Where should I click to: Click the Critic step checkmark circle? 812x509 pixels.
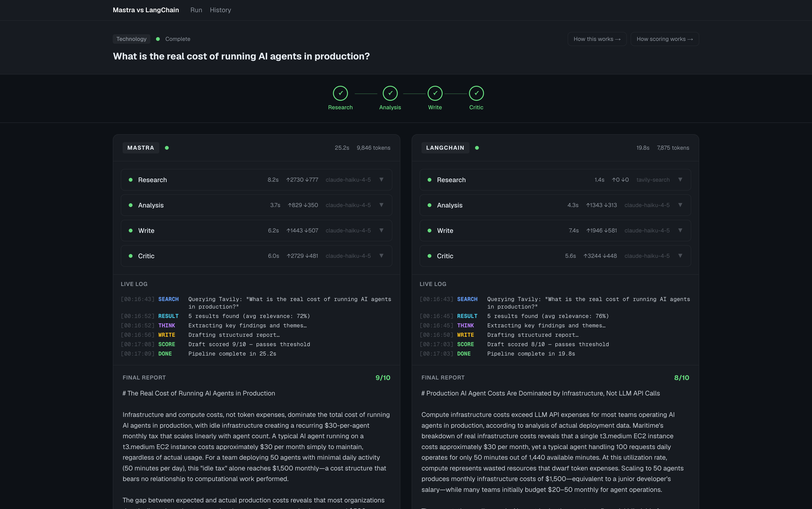pos(476,93)
